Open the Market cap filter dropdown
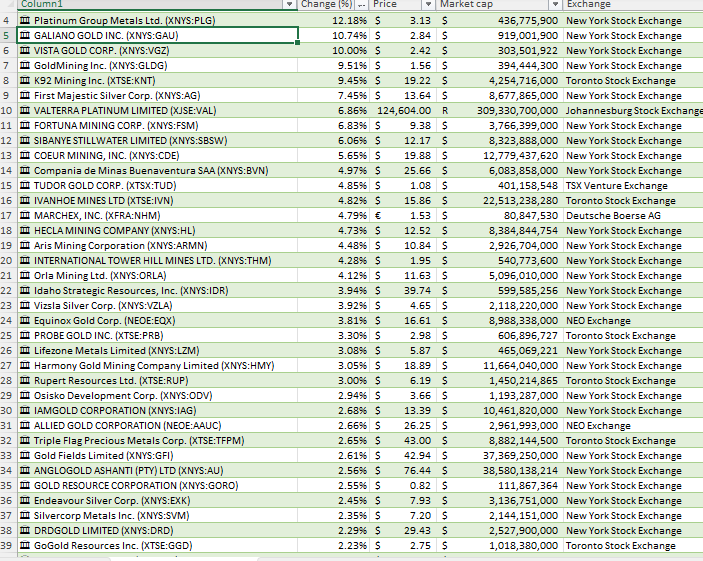Viewport: 703px width, 561px height. pos(555,4)
